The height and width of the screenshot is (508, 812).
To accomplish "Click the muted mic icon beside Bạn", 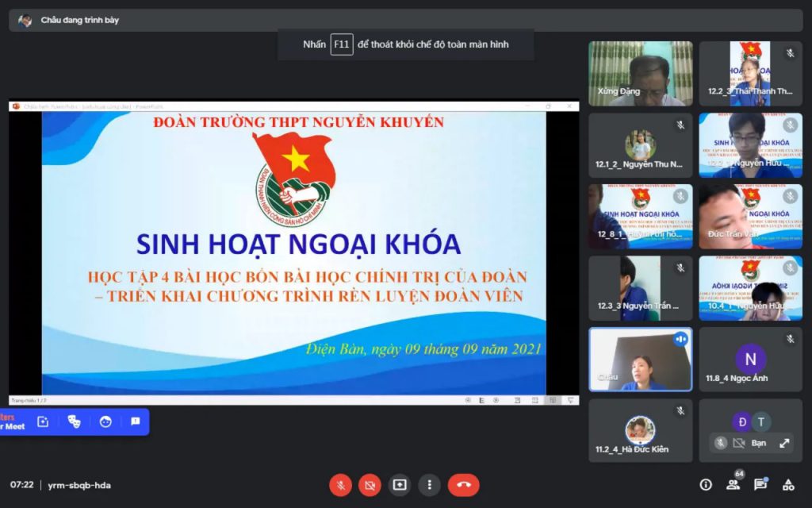I will [x=720, y=443].
